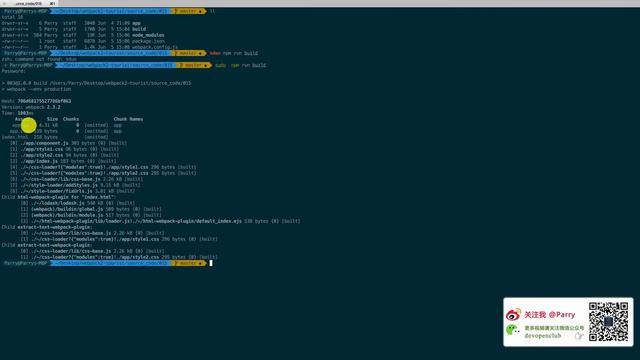Viewport: 640px width, 360px height.
Task: Click the 'Password:' prompt line
Action: [14, 71]
